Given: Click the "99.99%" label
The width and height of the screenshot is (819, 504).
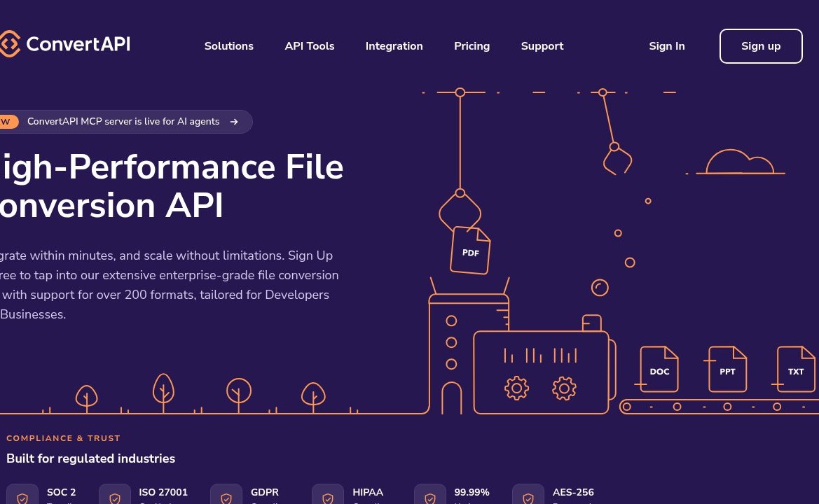Looking at the screenshot, I should [472, 492].
